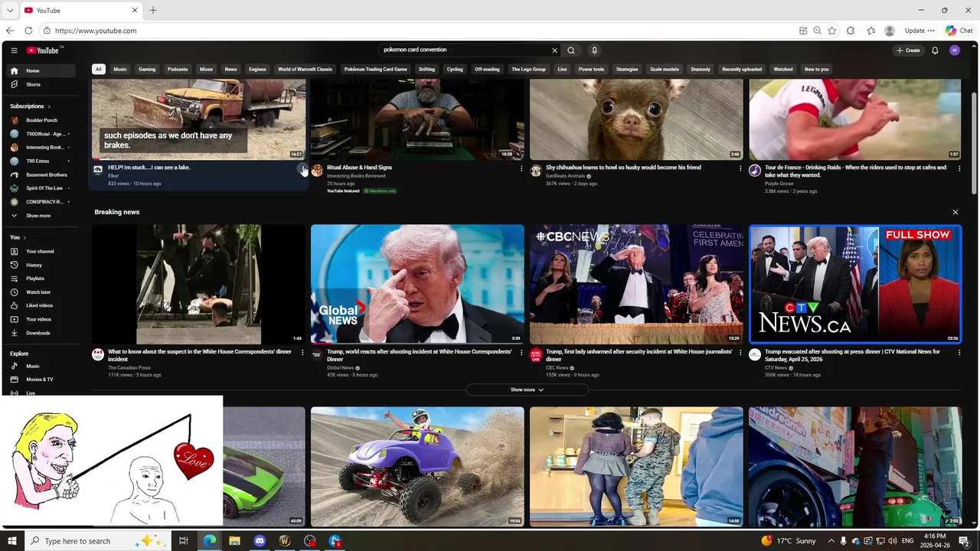Click the Elkat channel avatar
The image size is (980, 551).
[x=98, y=170]
